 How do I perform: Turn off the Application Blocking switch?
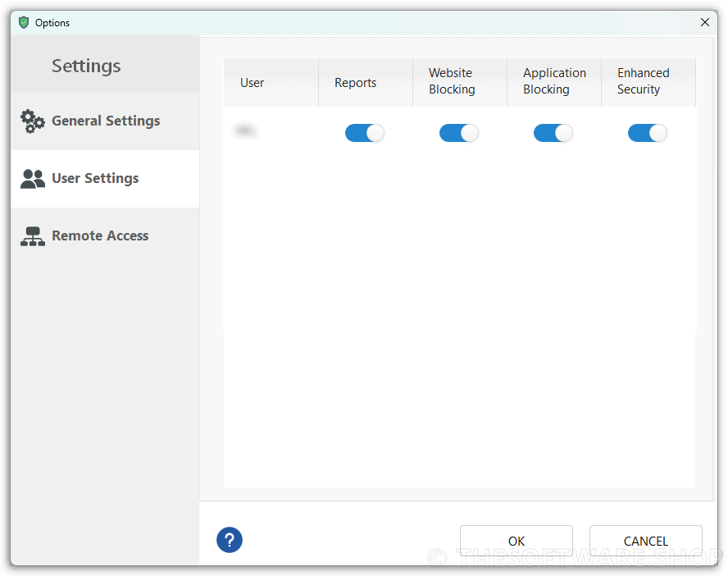(x=553, y=133)
